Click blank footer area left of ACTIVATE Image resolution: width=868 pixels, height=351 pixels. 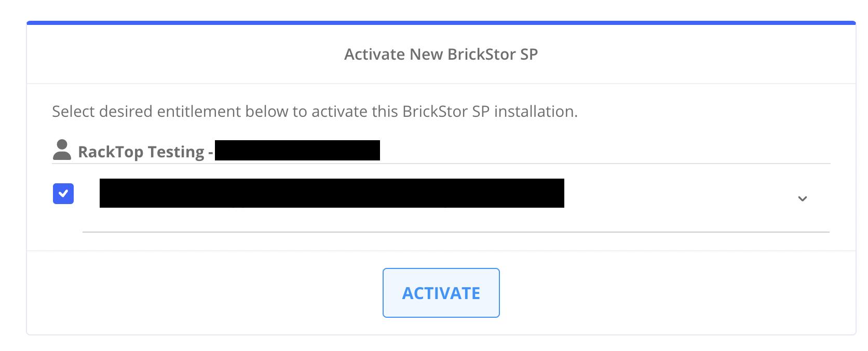[x=208, y=293]
